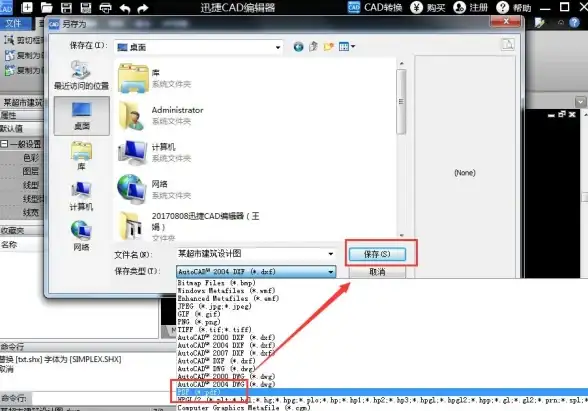Screen dimensions: 588x411
Task: Choose GIF (*.gif) format
Action: [199, 314]
